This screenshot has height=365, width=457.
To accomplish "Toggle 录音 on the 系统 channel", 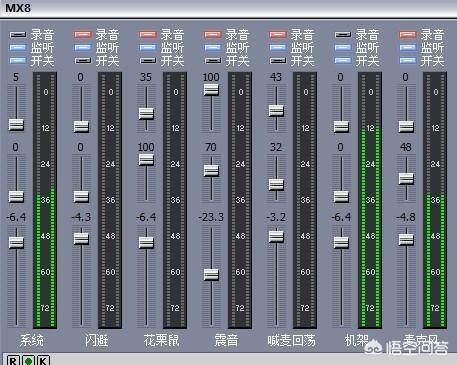I will pyautogui.click(x=18, y=35).
